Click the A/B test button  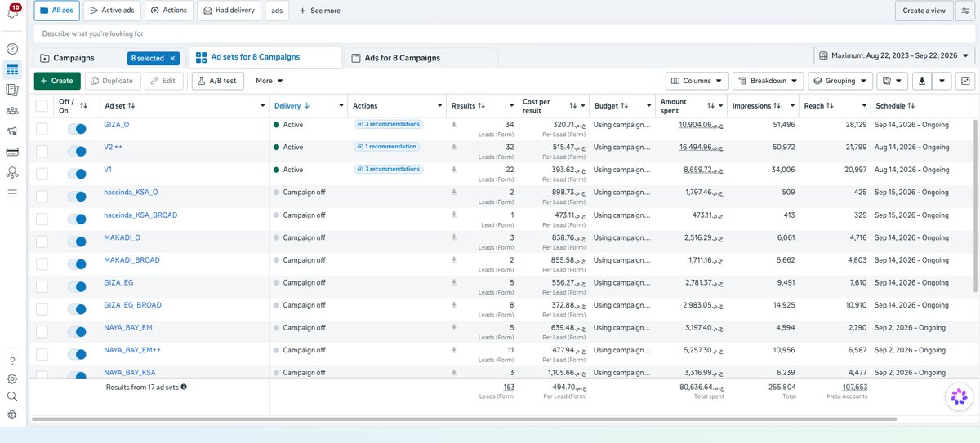click(x=217, y=81)
